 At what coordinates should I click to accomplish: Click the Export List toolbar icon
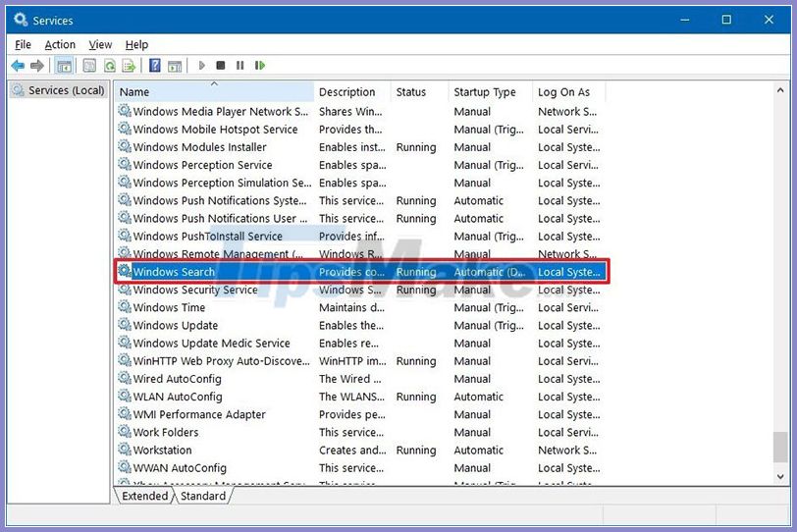129,66
